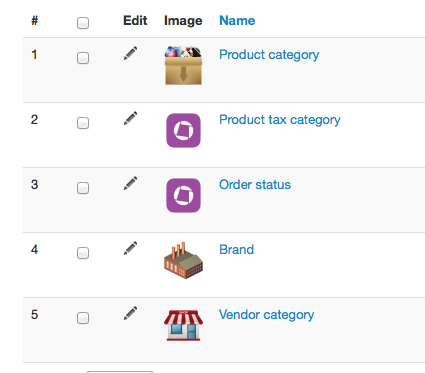Toggle the select-all checkbox in the header

83,23
